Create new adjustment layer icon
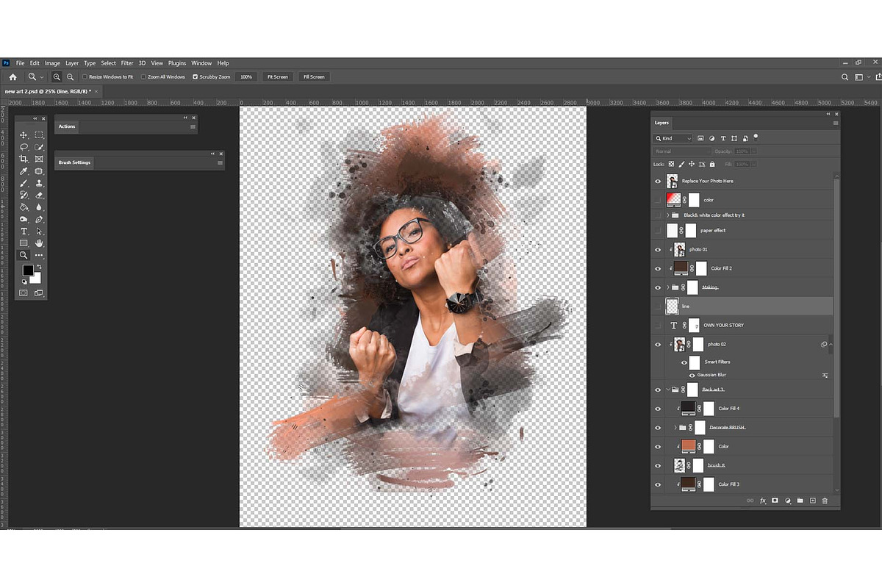The width and height of the screenshot is (882, 588). tap(787, 501)
